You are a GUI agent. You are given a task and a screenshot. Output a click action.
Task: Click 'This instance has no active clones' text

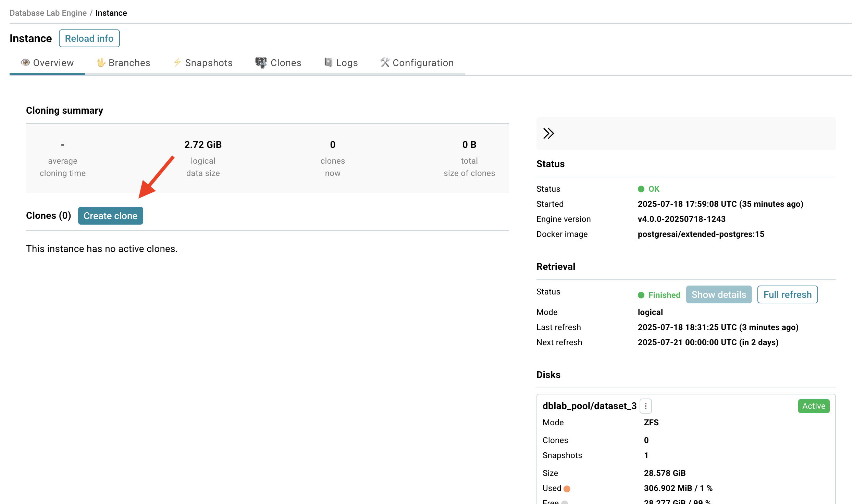pyautogui.click(x=102, y=249)
